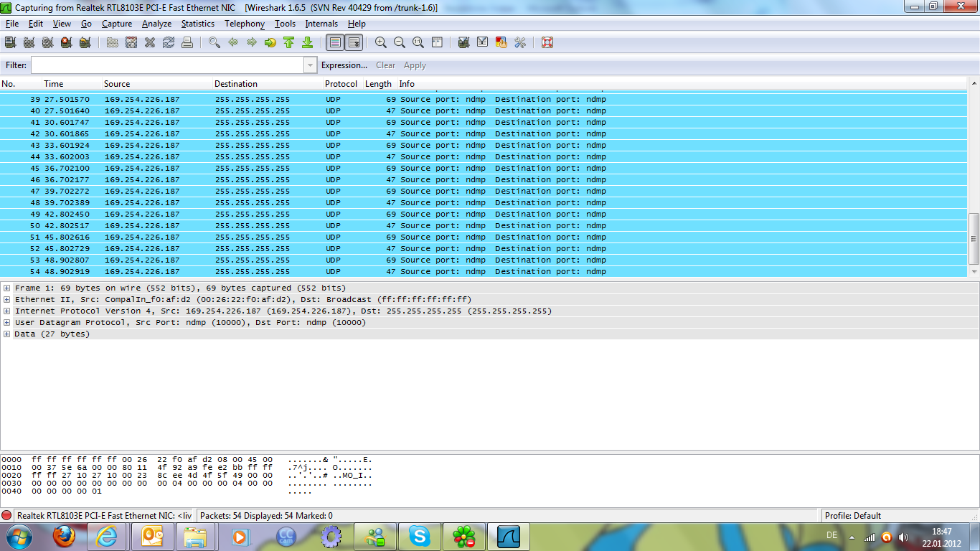Go forward in packet history arrow
Image resolution: width=980 pixels, height=551 pixels.
click(x=252, y=42)
